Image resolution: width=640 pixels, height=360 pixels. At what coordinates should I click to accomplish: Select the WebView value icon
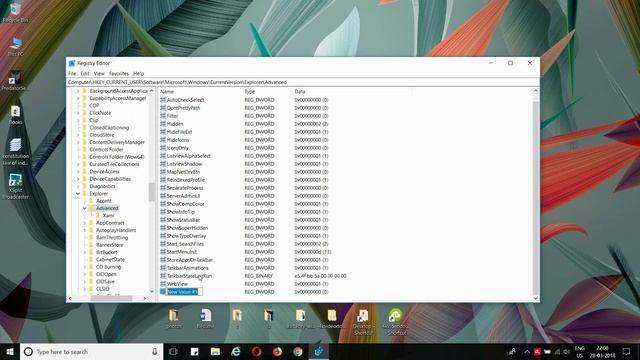163,284
